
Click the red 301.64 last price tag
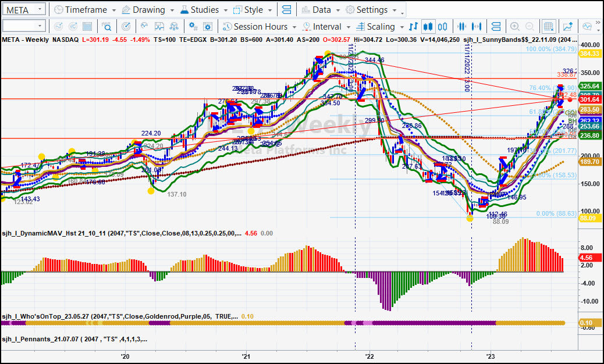tap(590, 99)
